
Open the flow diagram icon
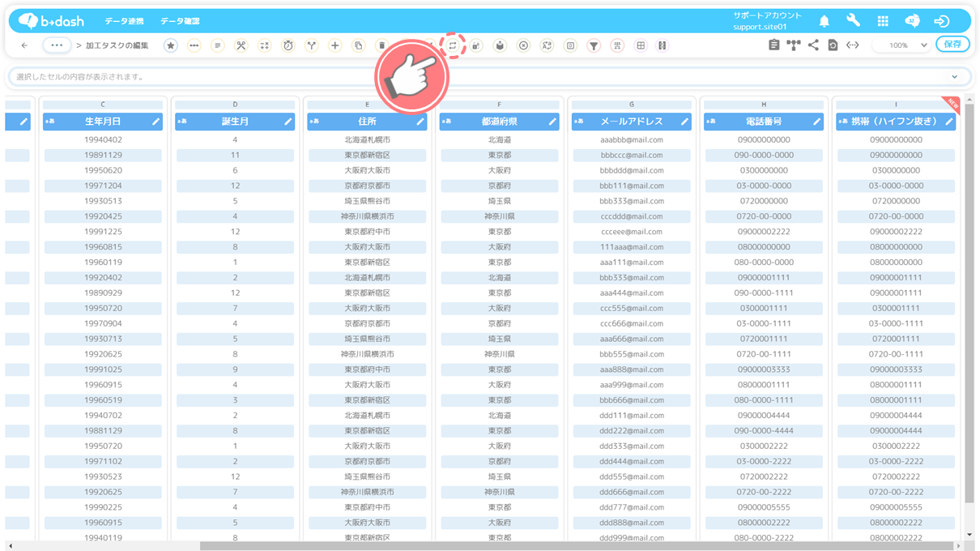coord(794,45)
